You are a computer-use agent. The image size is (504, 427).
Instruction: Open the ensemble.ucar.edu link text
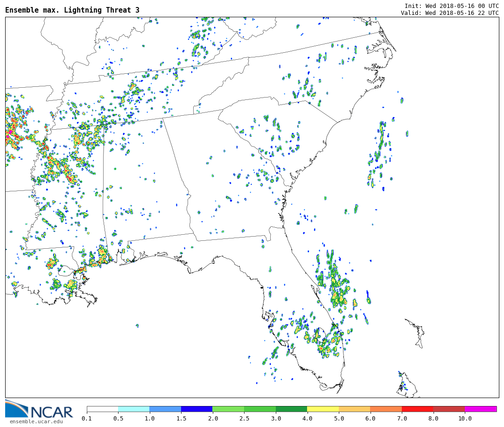pyautogui.click(x=36, y=422)
